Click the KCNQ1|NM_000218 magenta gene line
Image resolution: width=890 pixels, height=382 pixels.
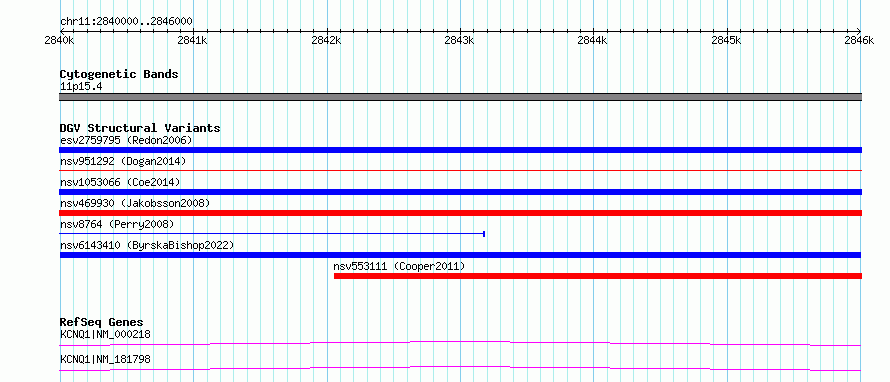tap(460, 343)
